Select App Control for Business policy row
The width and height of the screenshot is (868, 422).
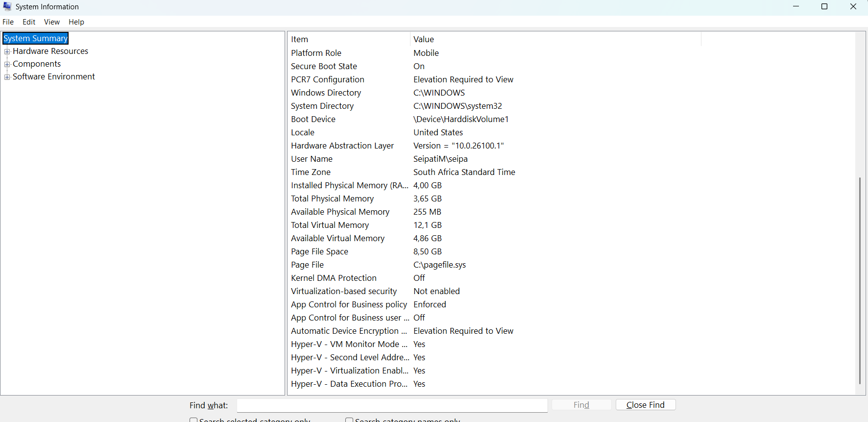pyautogui.click(x=495, y=304)
